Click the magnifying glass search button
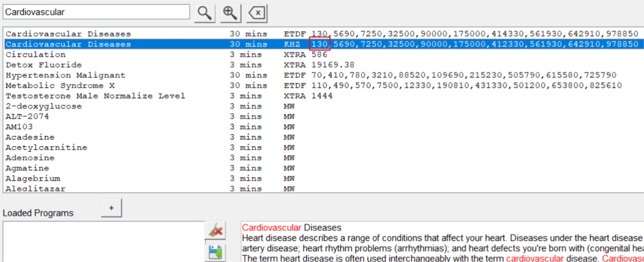 coord(205,13)
